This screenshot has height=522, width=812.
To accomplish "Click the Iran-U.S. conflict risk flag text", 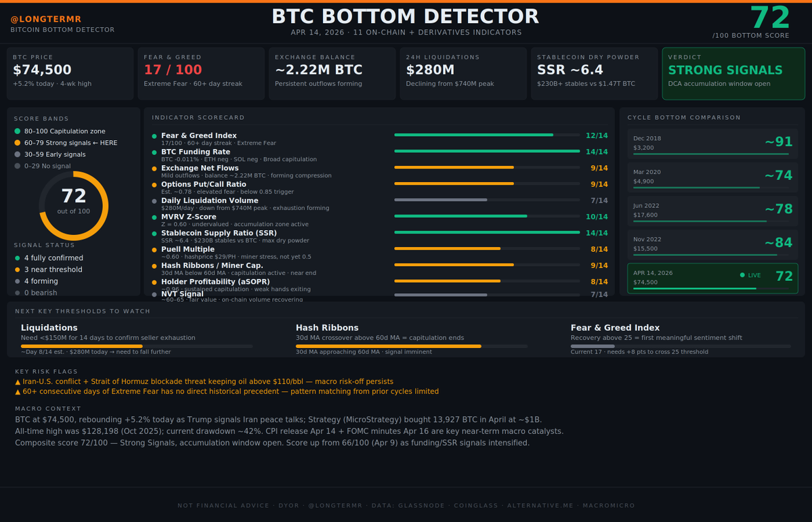I will tap(208, 382).
